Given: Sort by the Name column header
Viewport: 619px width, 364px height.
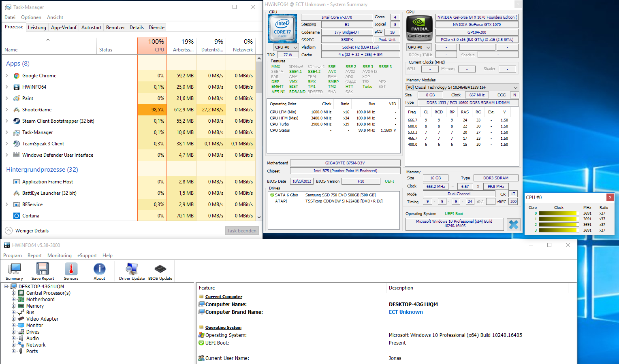Looking at the screenshot, I should (49, 46).
